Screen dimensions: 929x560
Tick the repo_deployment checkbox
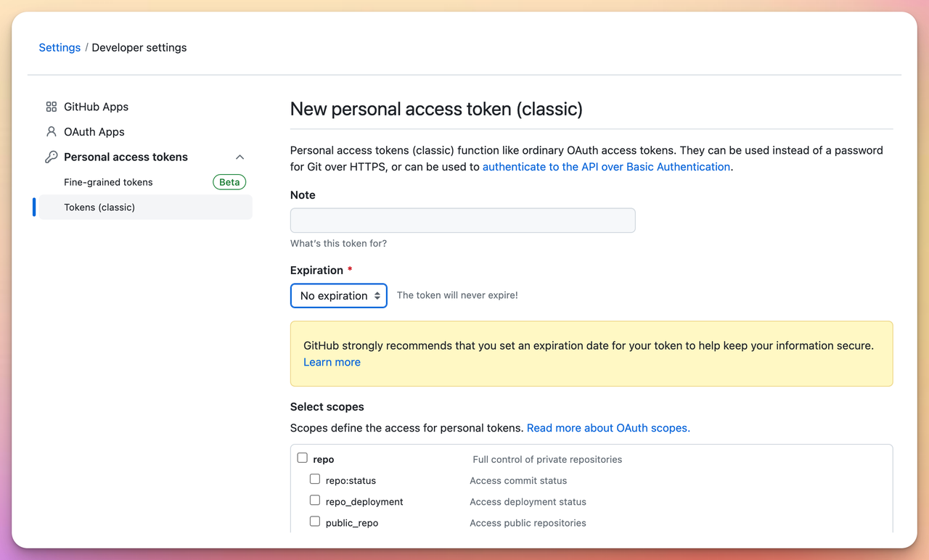(315, 500)
